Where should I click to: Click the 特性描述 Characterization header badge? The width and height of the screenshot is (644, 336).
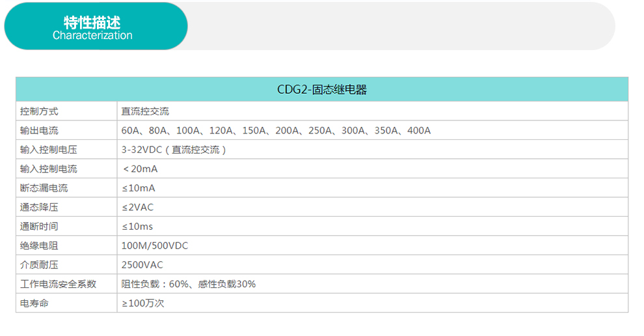(96, 26)
